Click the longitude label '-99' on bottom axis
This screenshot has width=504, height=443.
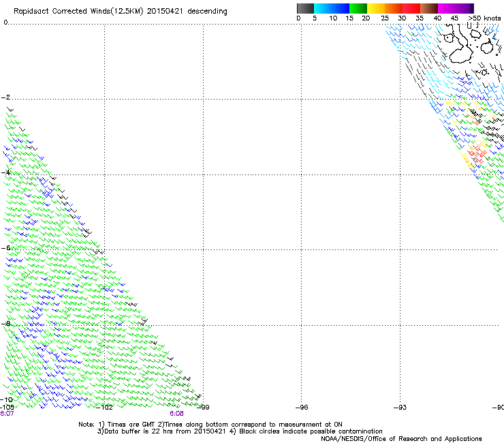[x=203, y=408]
